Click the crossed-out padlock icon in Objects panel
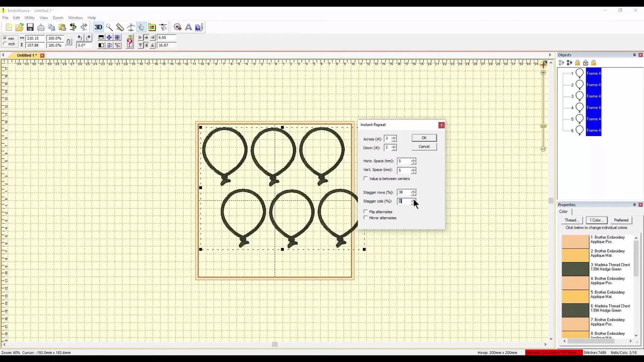Viewport: 644px width, 362px height. tap(585, 63)
